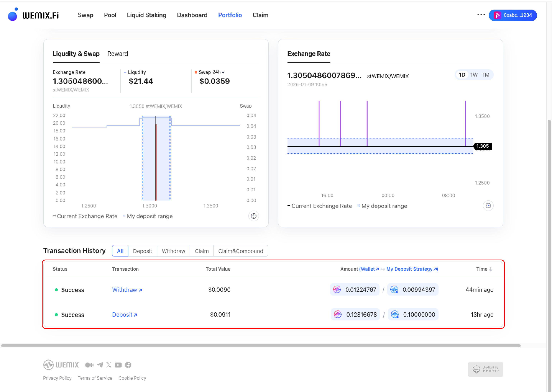
Task: Expand the Swap 24h period dropdown
Action: coord(218,72)
